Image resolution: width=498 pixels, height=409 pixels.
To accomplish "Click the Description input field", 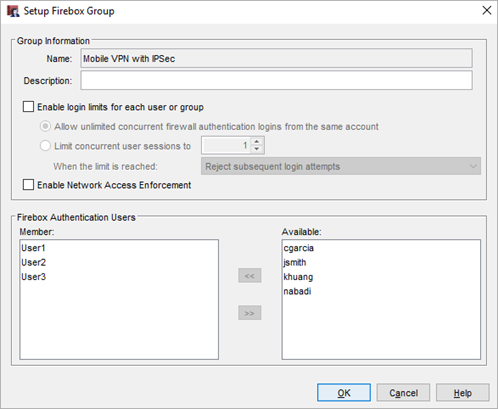I will coord(276,80).
